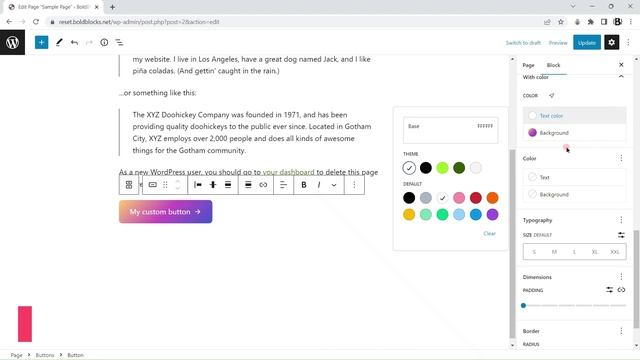Pick the default red color swatch

pos(476,198)
